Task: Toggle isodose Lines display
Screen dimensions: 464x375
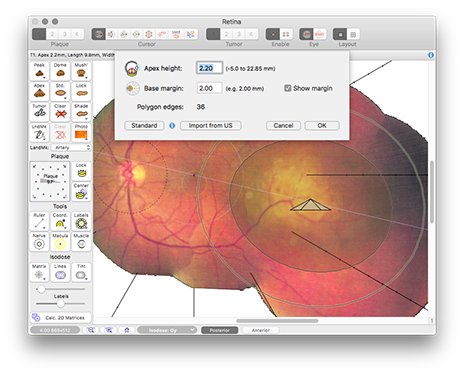Action: [x=60, y=272]
